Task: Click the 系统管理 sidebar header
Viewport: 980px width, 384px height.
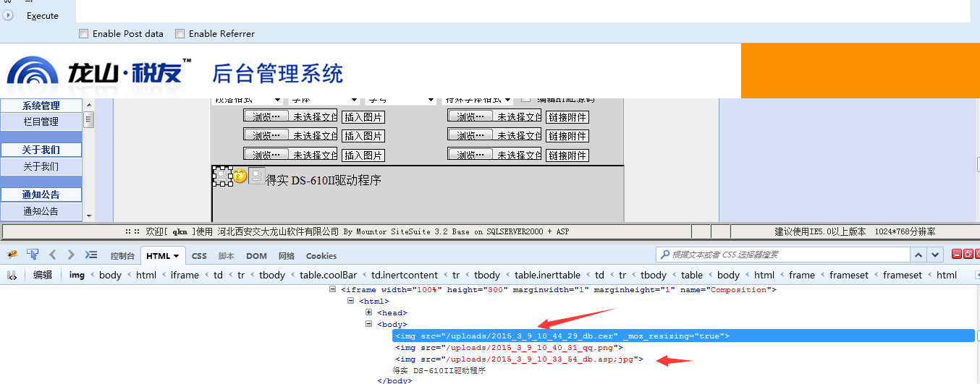Action: point(41,106)
